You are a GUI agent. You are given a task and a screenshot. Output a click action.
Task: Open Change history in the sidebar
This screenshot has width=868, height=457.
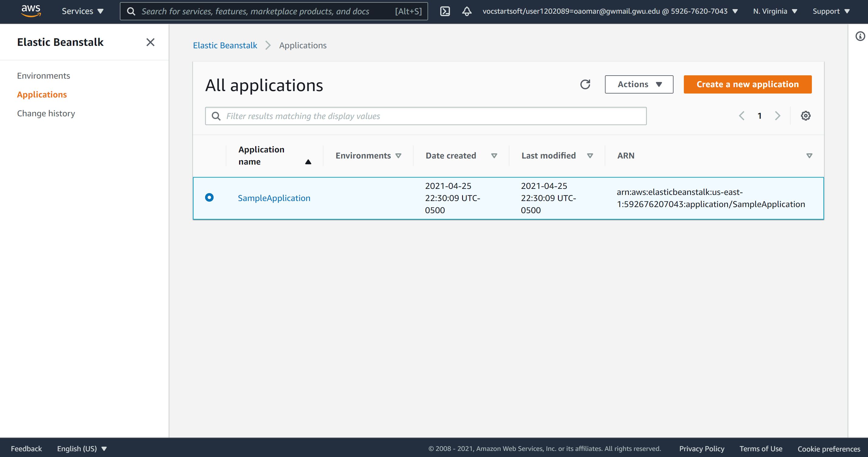pos(46,114)
